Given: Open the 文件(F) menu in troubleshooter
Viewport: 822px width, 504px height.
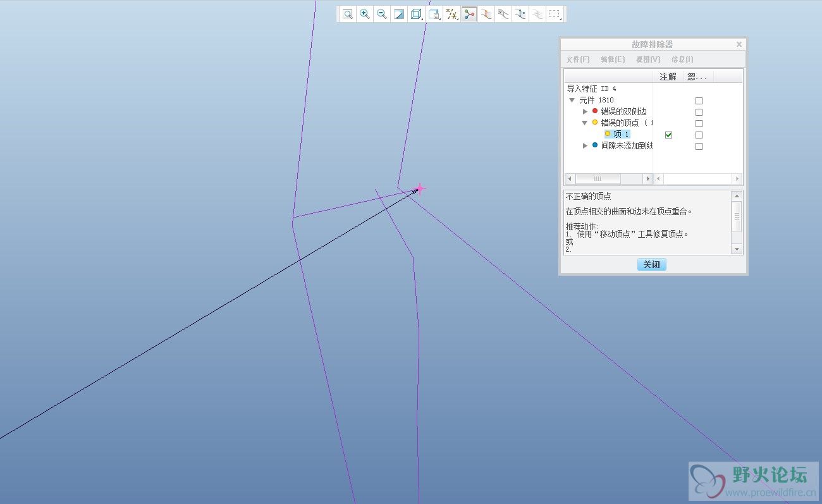Looking at the screenshot, I should (x=577, y=59).
